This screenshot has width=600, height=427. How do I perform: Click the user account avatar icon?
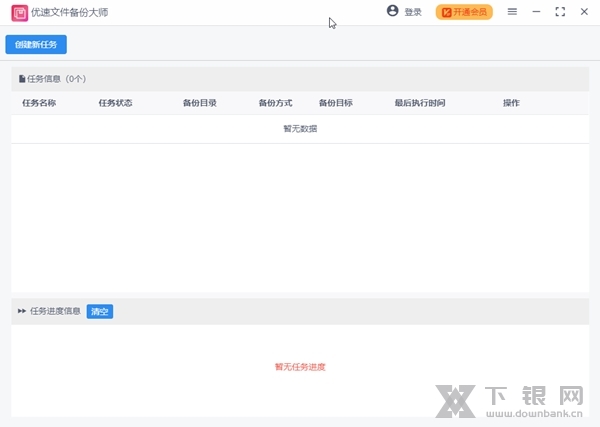[x=393, y=11]
